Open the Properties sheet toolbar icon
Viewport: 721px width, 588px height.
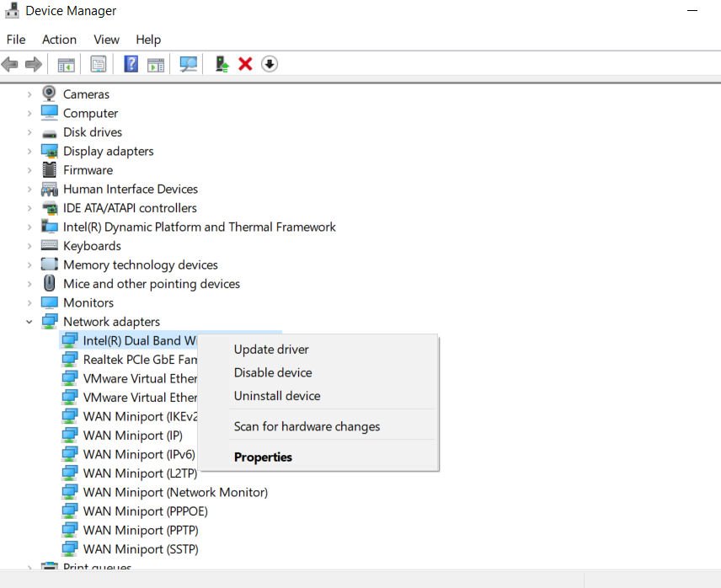pyautogui.click(x=98, y=64)
